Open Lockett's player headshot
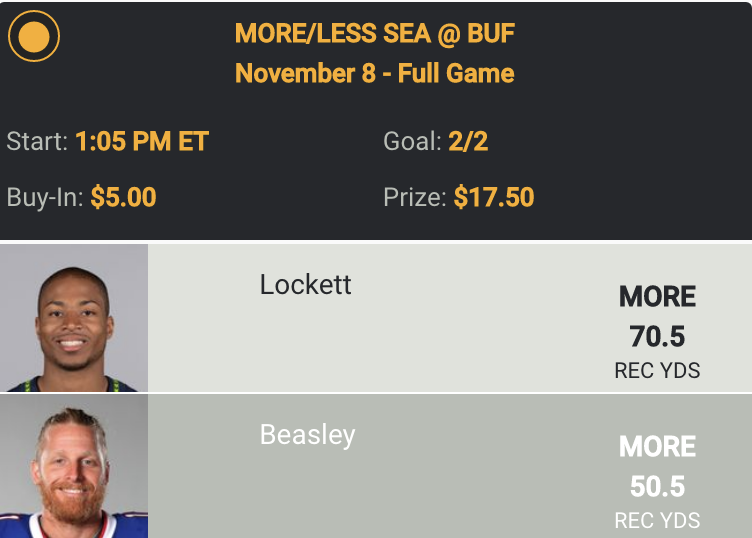Image resolution: width=752 pixels, height=538 pixels. coord(74,317)
